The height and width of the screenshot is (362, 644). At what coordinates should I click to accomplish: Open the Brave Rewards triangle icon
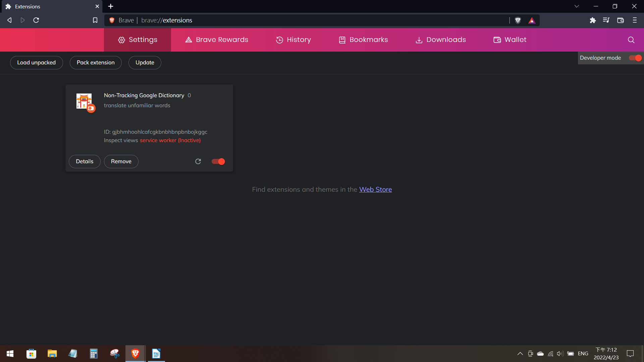(x=532, y=20)
